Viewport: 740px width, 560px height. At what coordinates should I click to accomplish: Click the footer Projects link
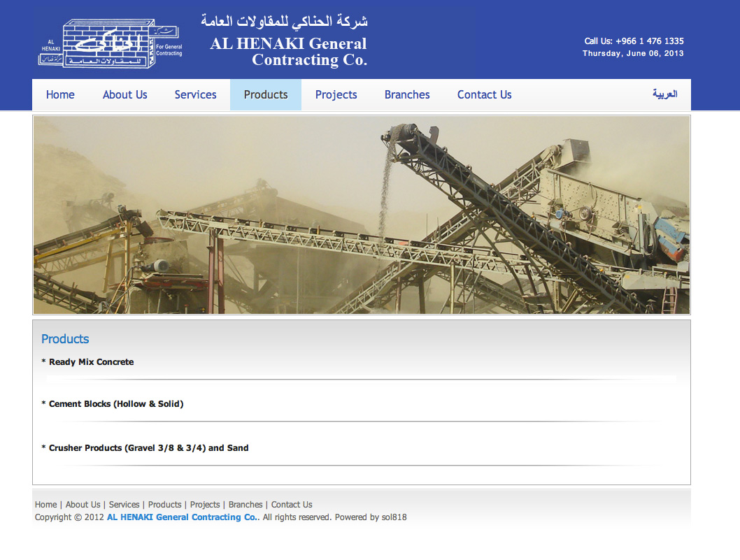[205, 504]
